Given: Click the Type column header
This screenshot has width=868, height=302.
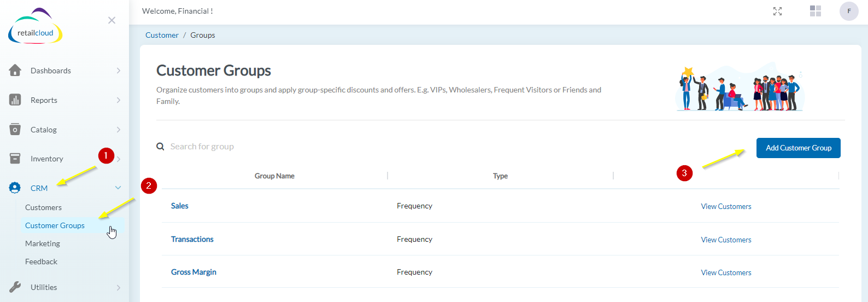Looking at the screenshot, I should 500,176.
